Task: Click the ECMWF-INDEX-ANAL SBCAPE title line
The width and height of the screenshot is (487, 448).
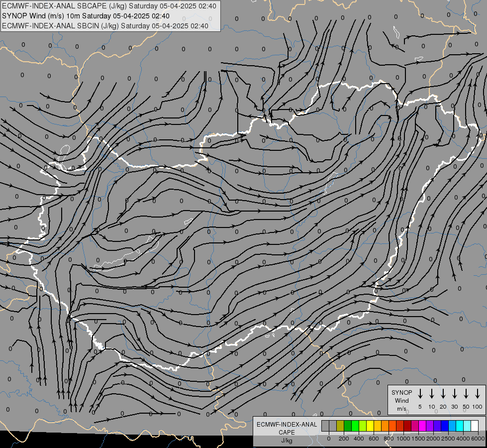Action: [x=109, y=6]
